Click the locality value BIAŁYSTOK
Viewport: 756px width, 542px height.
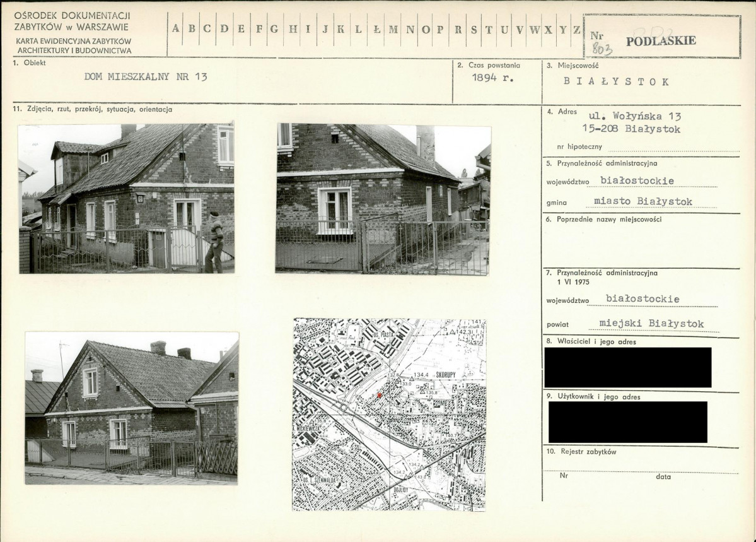point(616,81)
